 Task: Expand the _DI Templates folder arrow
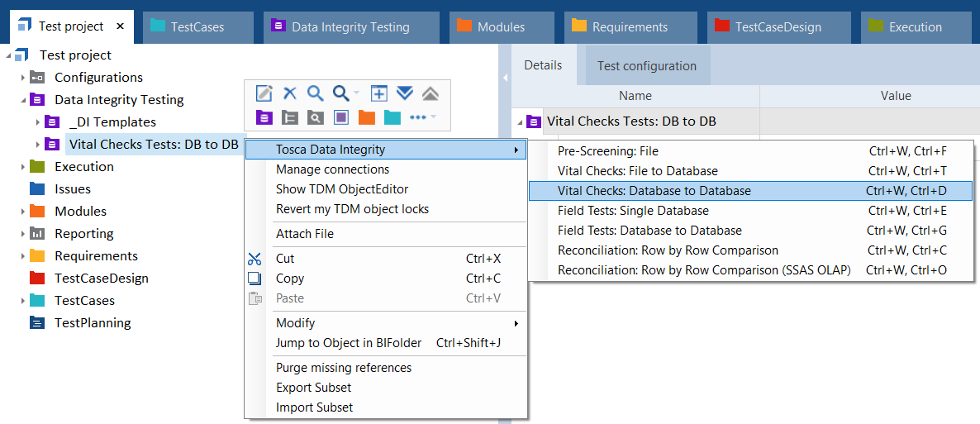[38, 122]
